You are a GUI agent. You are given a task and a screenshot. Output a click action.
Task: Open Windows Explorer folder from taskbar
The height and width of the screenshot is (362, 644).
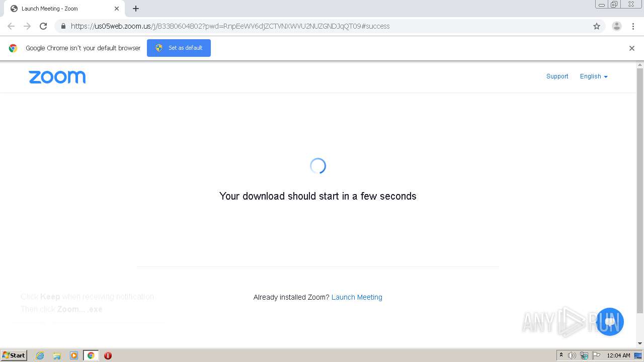[x=57, y=355]
